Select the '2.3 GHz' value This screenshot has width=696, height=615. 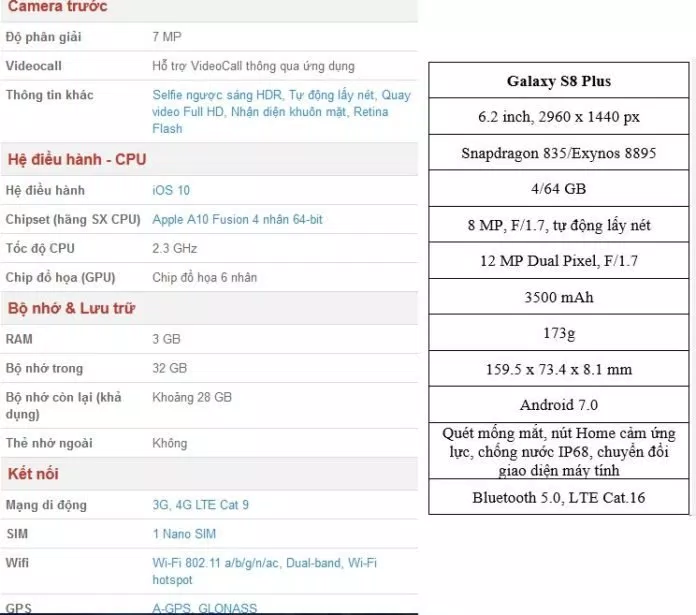174,248
